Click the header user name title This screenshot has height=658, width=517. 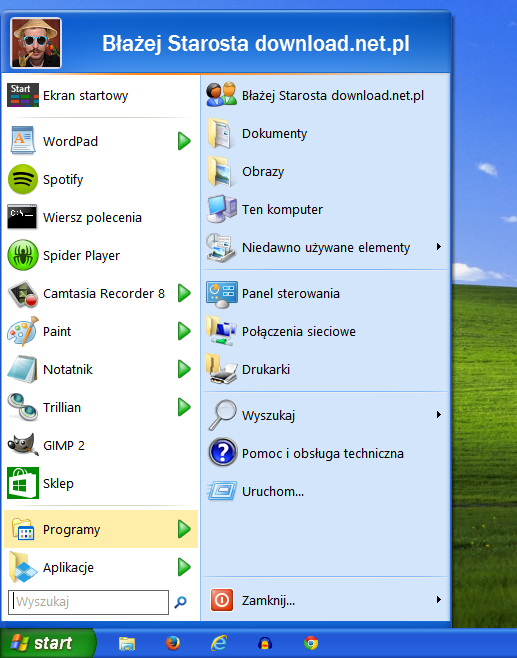pyautogui.click(x=256, y=44)
